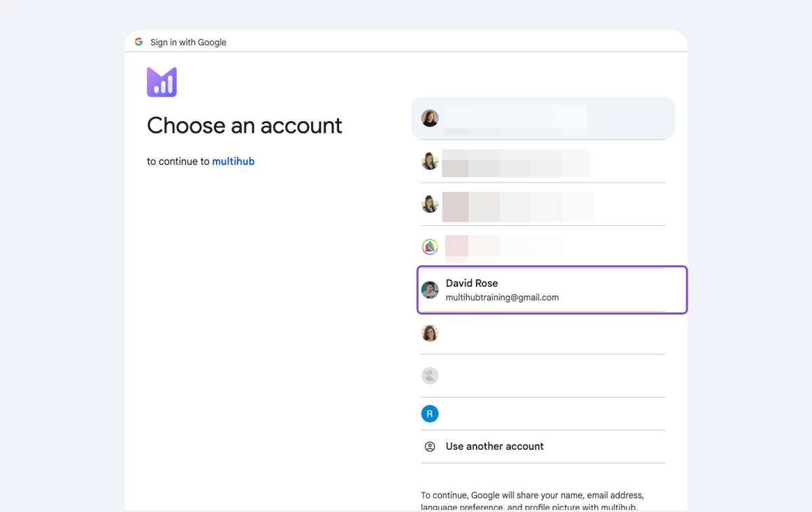Click the purple multihub logo
The image size is (812, 512).
tap(162, 82)
